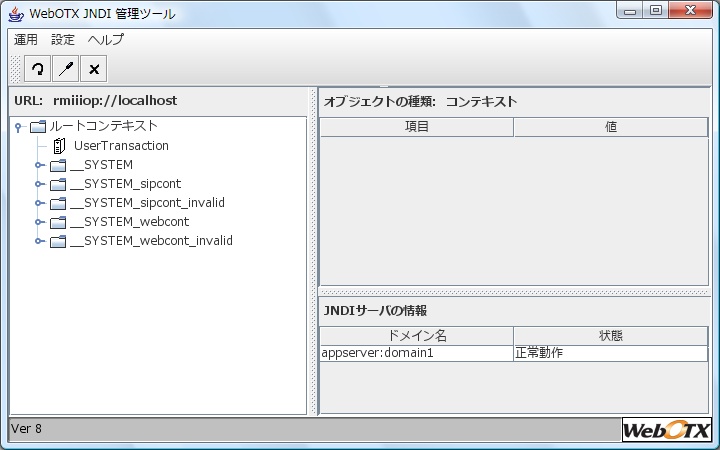Select the __SYSTEM_sipcont label
Viewport: 720px width, 450px height.
125,184
